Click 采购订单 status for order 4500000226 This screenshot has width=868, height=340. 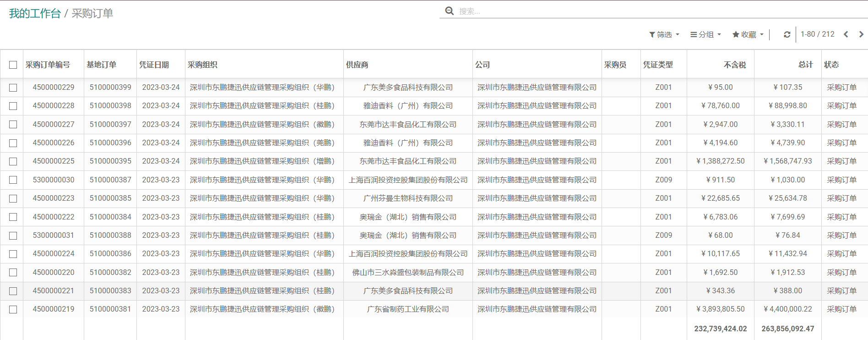coord(841,143)
